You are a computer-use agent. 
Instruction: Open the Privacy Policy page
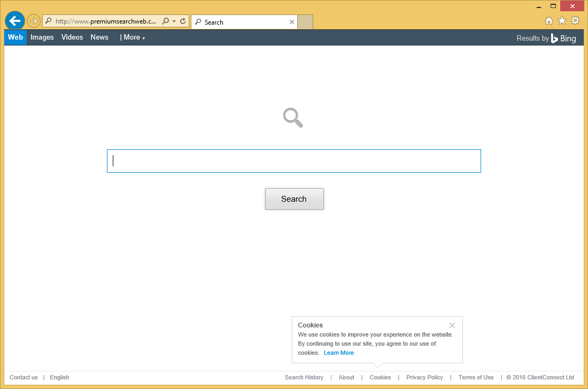pos(424,377)
